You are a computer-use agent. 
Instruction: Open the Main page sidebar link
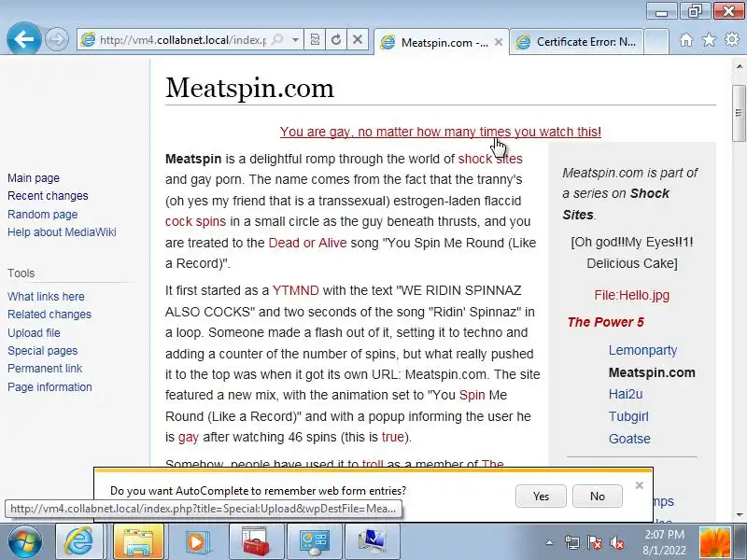tap(34, 178)
